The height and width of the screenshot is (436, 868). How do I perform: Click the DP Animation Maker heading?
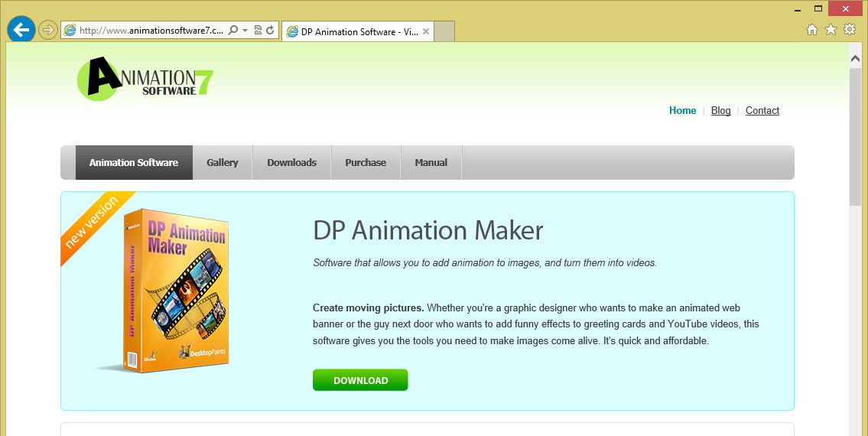point(428,230)
